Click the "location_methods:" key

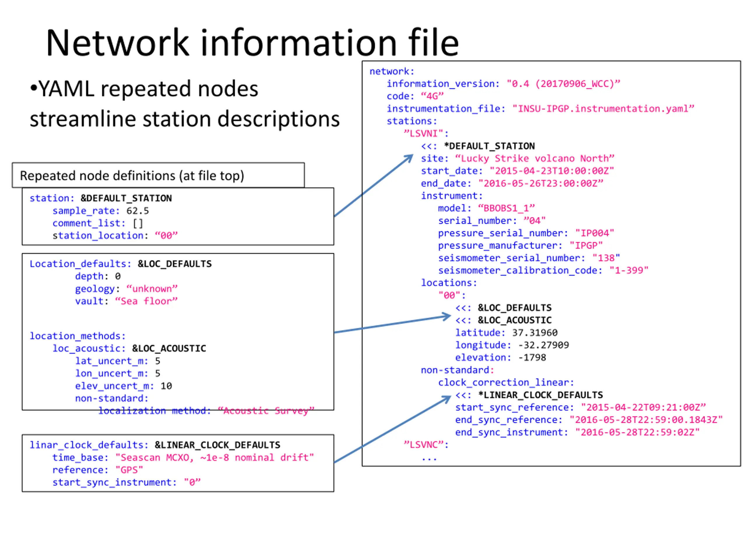pyautogui.click(x=78, y=336)
